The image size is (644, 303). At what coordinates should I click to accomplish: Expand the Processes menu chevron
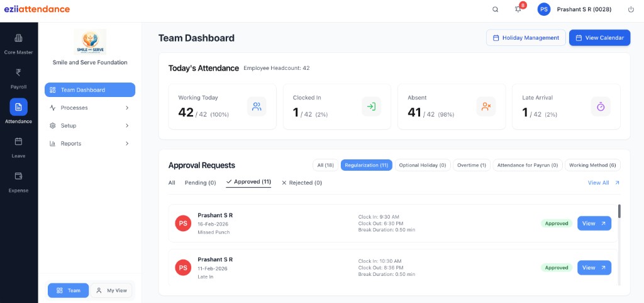point(127,108)
